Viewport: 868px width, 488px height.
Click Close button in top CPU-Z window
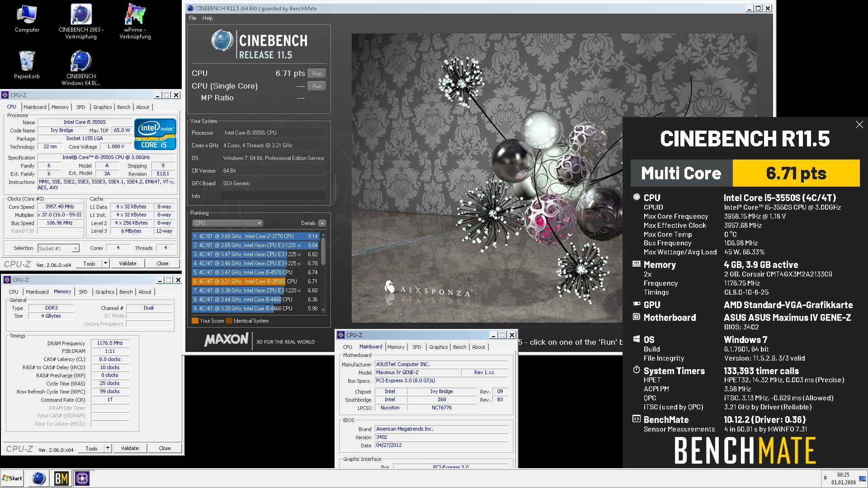click(162, 263)
